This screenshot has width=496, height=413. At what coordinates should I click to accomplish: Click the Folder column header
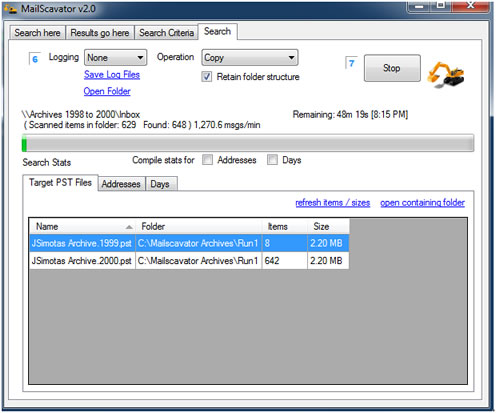pyautogui.click(x=199, y=227)
